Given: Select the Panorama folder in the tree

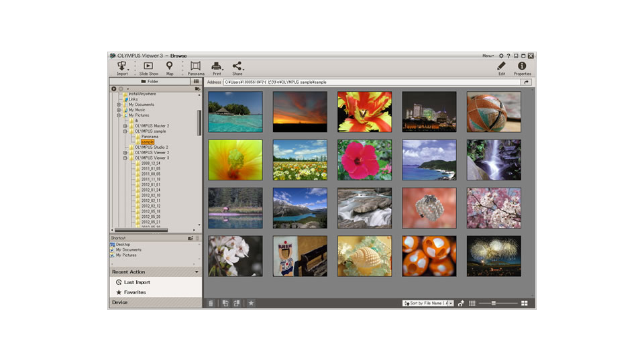Looking at the screenshot, I should click(x=150, y=137).
